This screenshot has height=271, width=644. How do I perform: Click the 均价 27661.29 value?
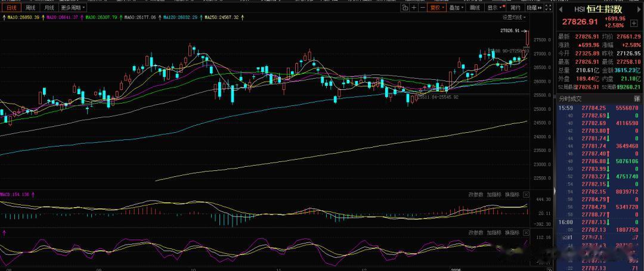coord(628,36)
